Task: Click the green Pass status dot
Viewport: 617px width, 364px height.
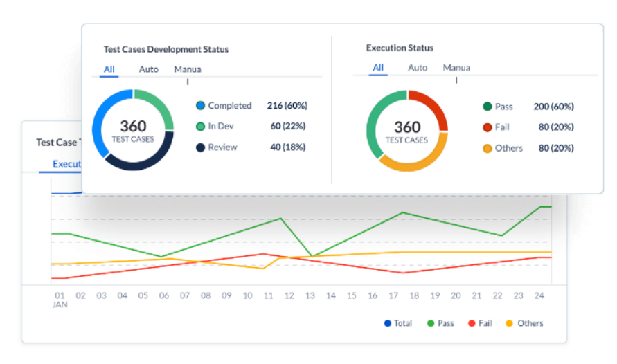Action: point(488,107)
